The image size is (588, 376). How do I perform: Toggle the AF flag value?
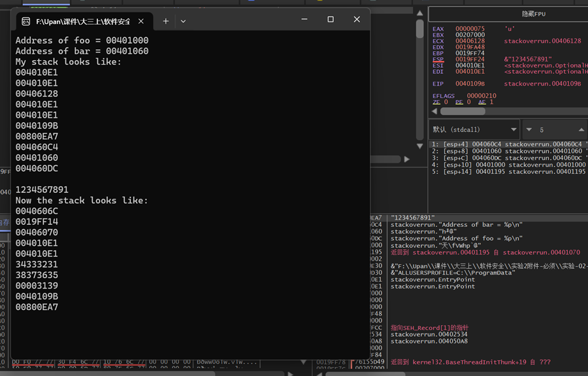[x=491, y=102]
